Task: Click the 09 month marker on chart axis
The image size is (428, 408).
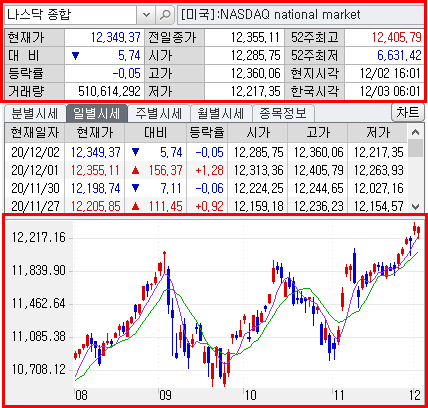Action: pos(165,395)
